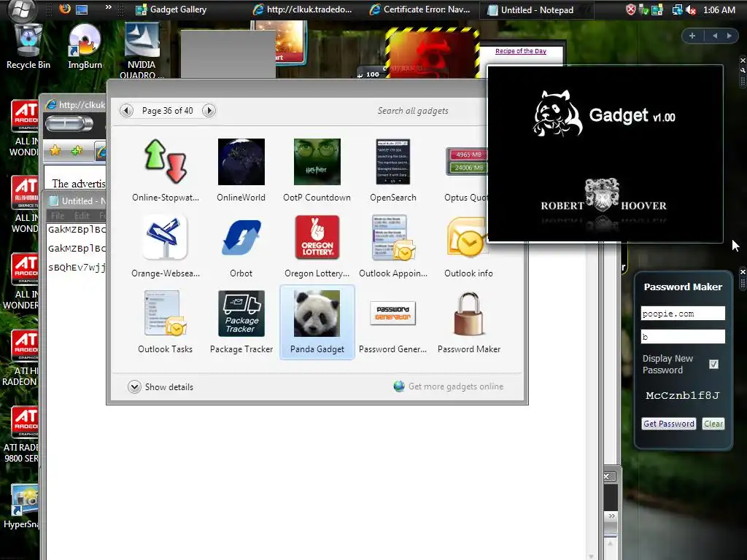
Task: Open the Edit menu in Notepad
Action: (x=82, y=216)
